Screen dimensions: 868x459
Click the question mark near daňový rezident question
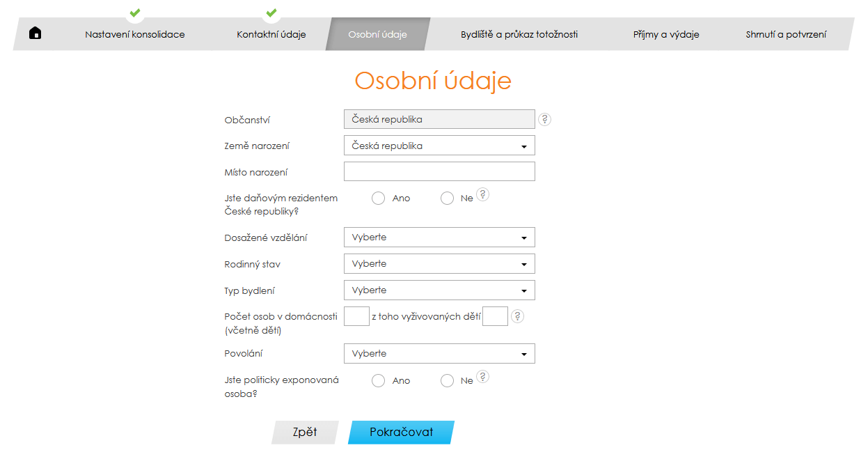tap(482, 193)
